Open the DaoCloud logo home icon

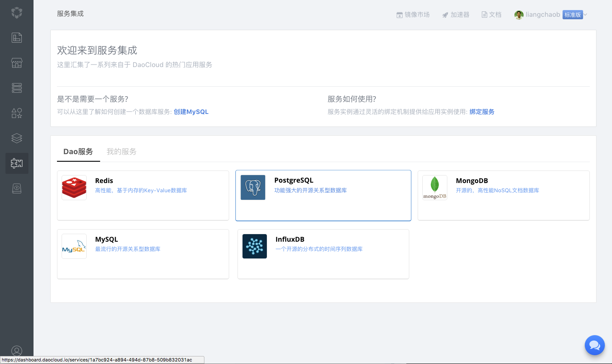[x=17, y=13]
